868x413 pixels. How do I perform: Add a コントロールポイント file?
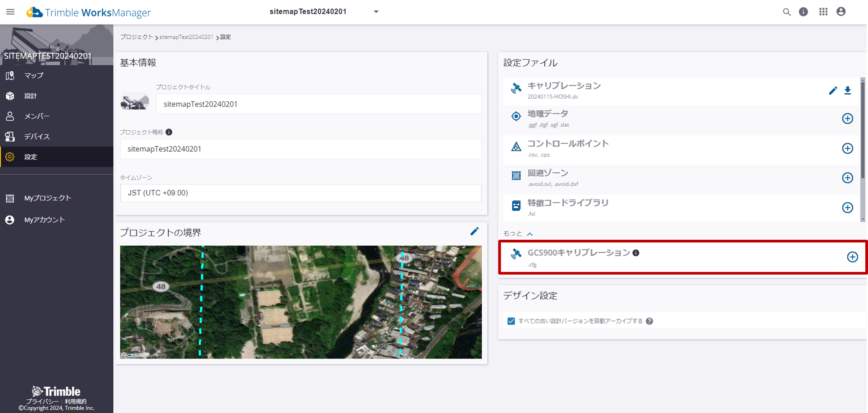(847, 148)
